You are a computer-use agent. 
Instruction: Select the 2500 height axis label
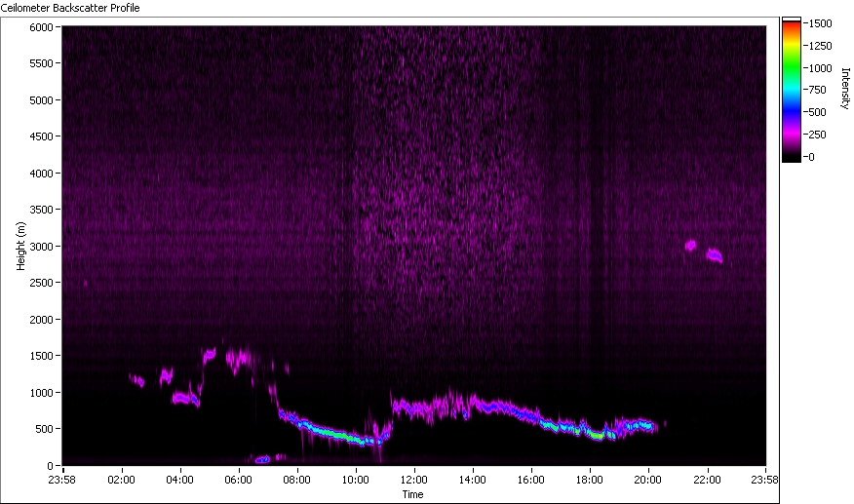(x=41, y=283)
